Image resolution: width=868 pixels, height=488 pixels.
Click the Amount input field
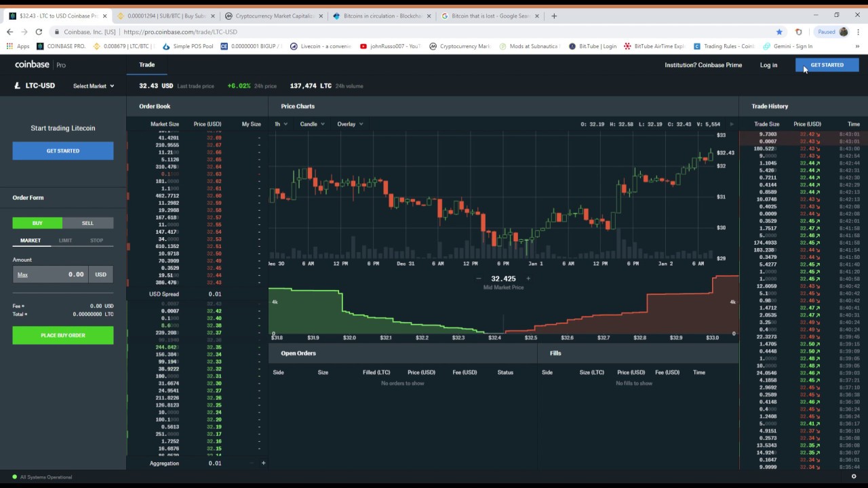coord(51,274)
